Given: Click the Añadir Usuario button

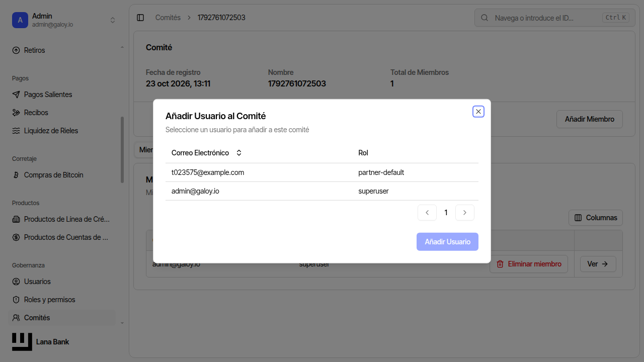Looking at the screenshot, I should (x=447, y=242).
